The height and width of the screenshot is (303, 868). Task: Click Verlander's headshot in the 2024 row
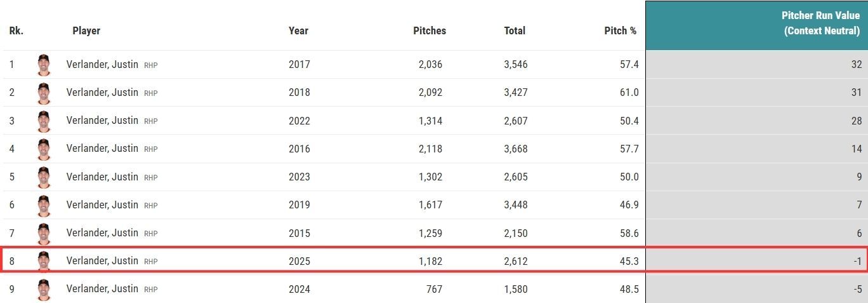[43, 289]
